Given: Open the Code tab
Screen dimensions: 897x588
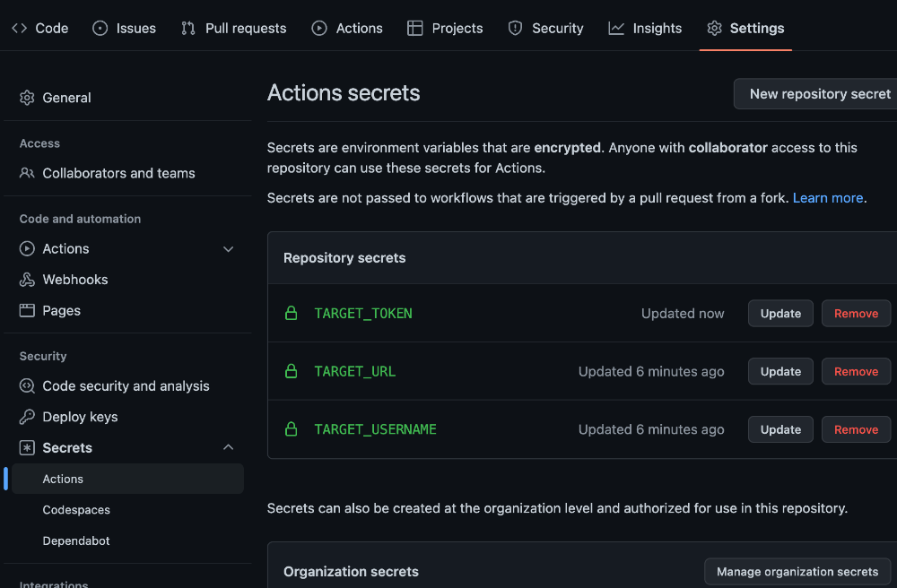Looking at the screenshot, I should pyautogui.click(x=40, y=28).
